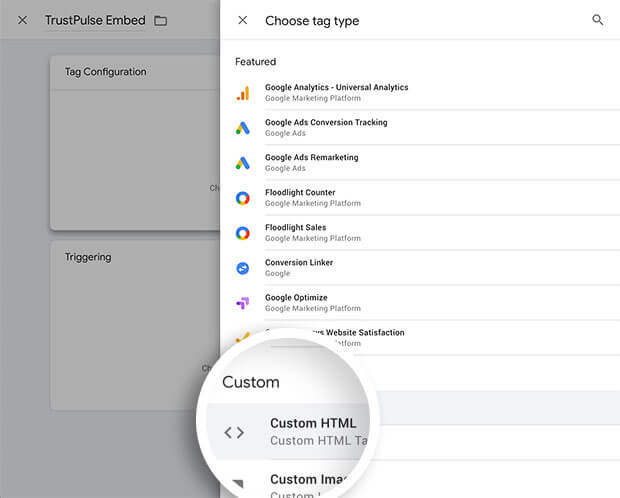Image resolution: width=620 pixels, height=498 pixels.
Task: Click the Custom HTML code brackets icon
Action: click(234, 432)
